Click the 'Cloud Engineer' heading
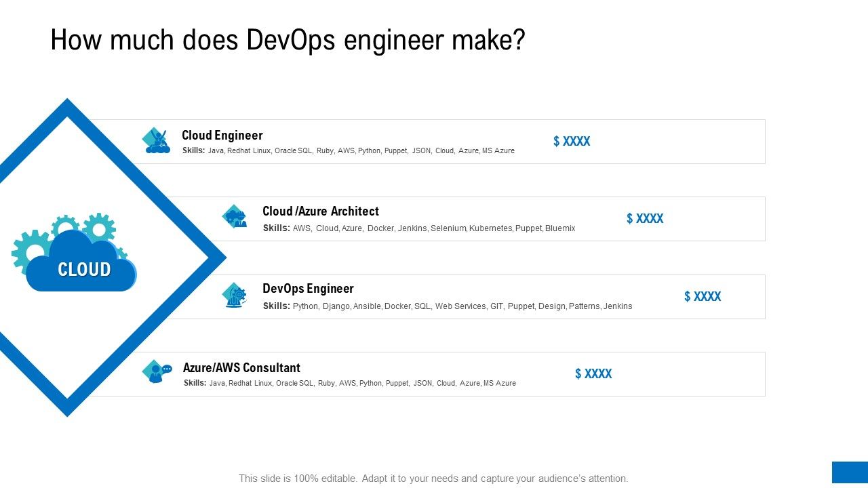Screen dimensions: 868x488 [222, 135]
